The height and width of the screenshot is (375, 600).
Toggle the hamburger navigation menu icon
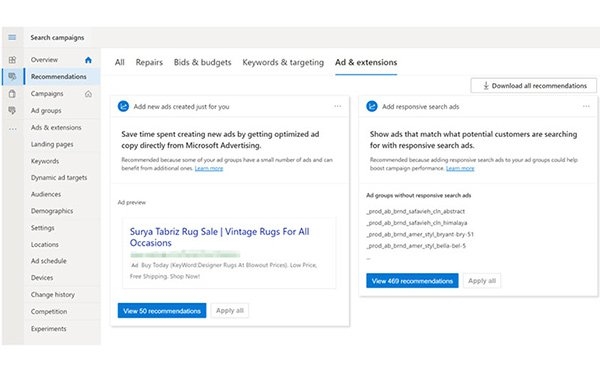(x=12, y=38)
